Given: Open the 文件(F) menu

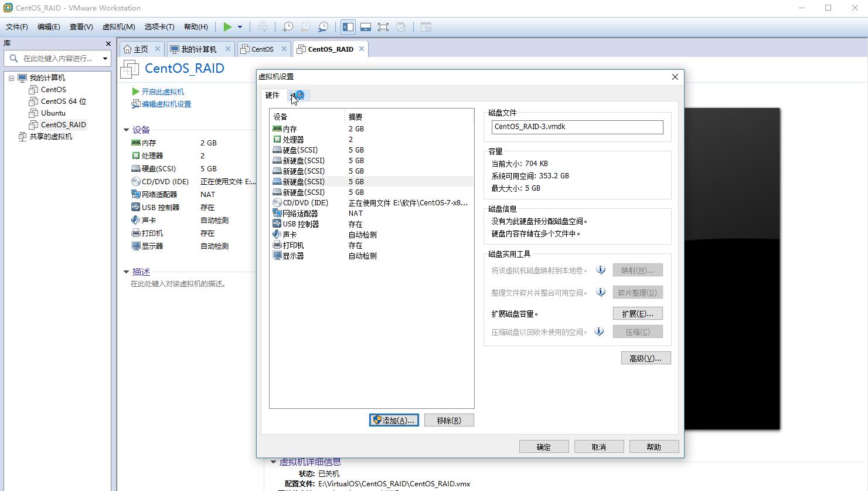Looking at the screenshot, I should click(x=17, y=26).
